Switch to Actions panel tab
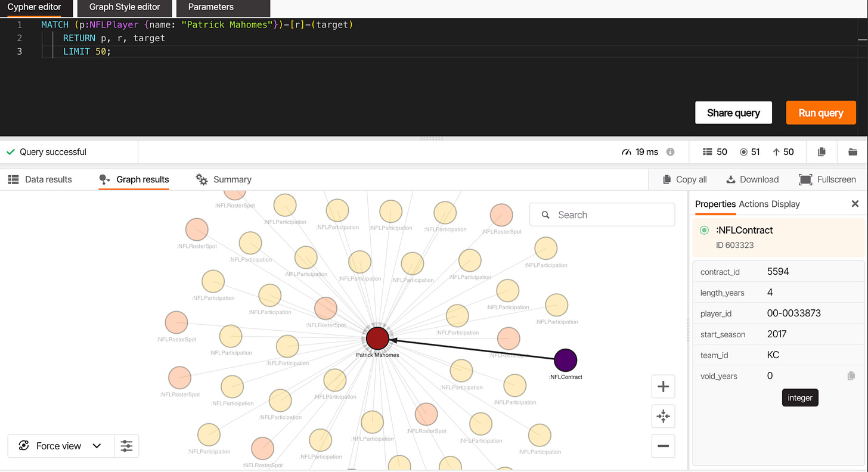The image size is (868, 472). [754, 204]
